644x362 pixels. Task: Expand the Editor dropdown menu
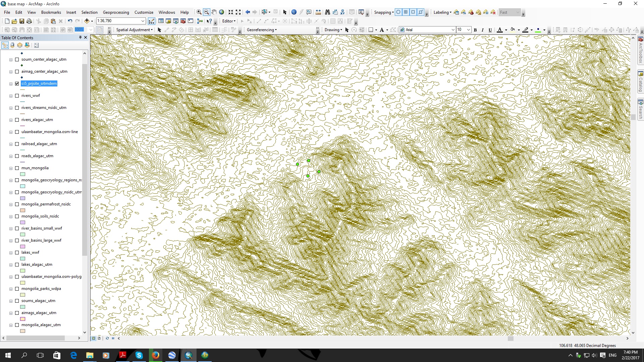click(x=229, y=21)
